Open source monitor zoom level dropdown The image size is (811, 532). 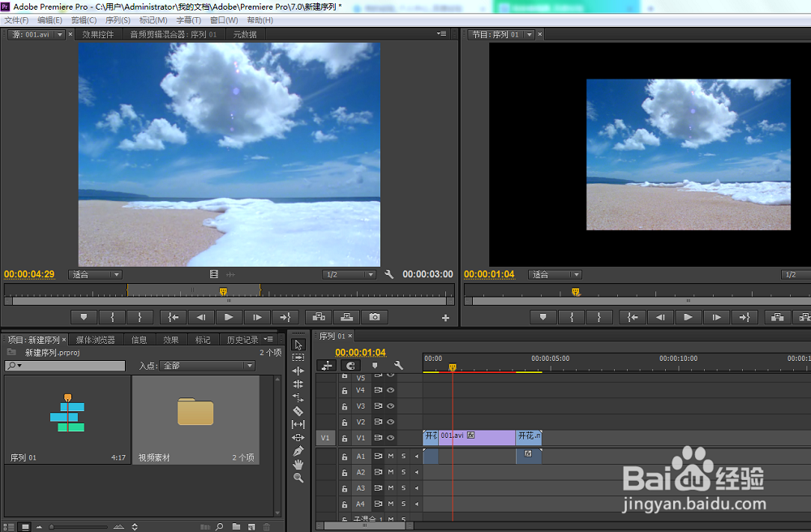pos(95,275)
